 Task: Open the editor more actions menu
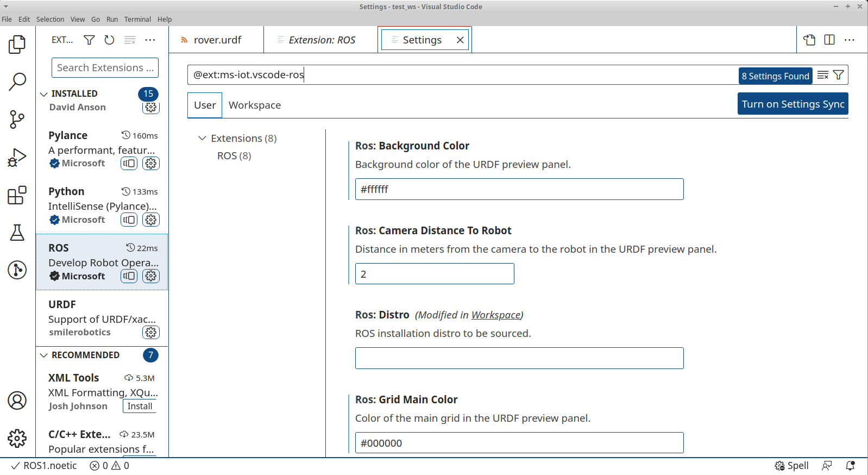[850, 40]
